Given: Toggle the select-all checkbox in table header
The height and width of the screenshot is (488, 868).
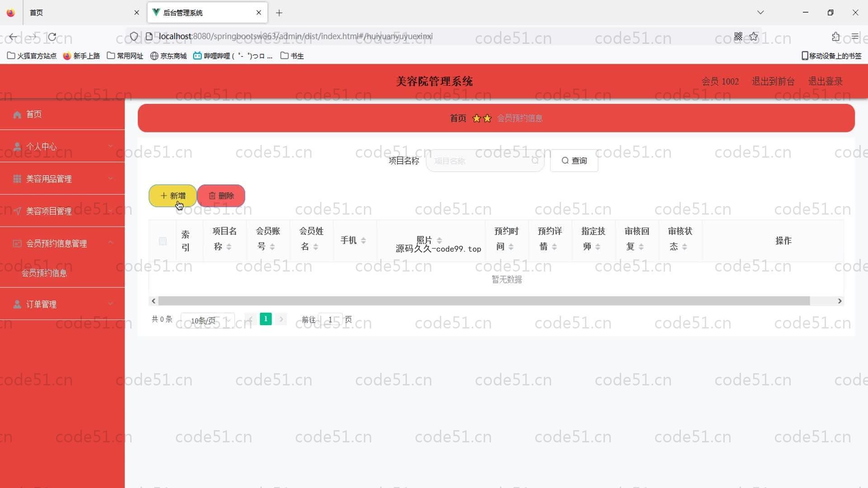Looking at the screenshot, I should tap(163, 241).
